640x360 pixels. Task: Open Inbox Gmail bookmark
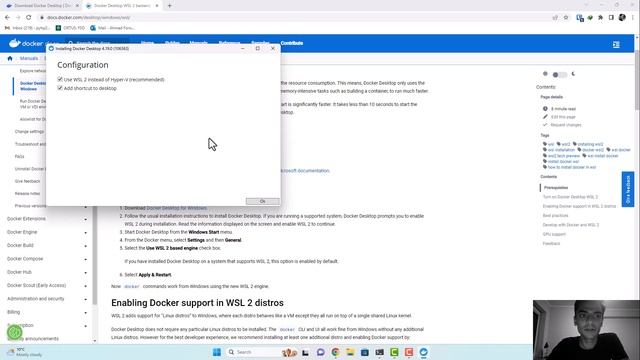(27, 28)
